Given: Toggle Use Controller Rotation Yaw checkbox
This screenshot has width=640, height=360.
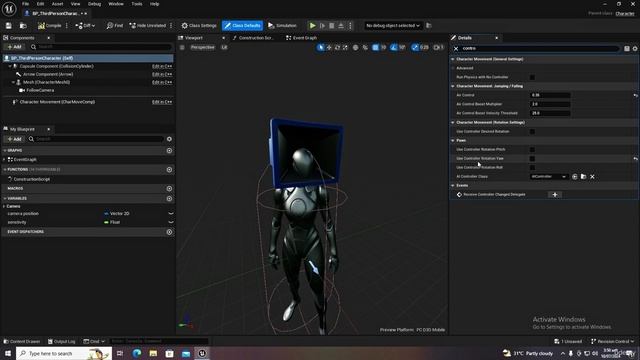Looking at the screenshot, I should tap(532, 158).
